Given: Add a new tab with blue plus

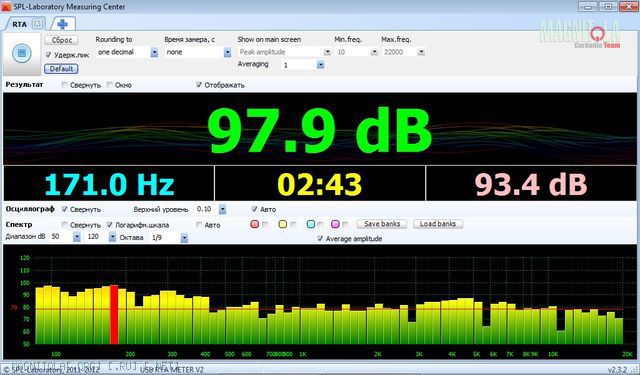Looking at the screenshot, I should pyautogui.click(x=62, y=24).
